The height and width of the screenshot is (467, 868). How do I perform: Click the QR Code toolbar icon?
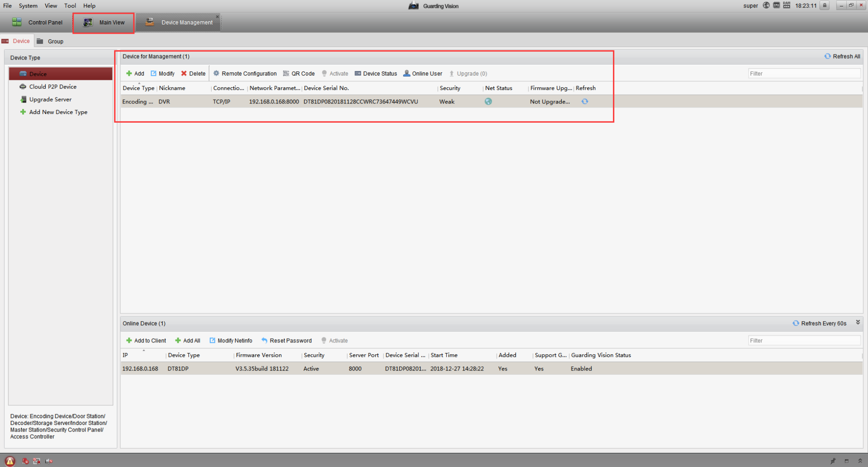(x=286, y=73)
